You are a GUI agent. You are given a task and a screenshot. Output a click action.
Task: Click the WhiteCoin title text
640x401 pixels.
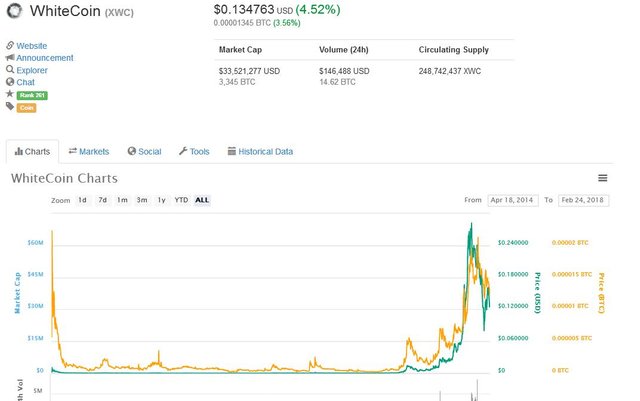(65, 11)
